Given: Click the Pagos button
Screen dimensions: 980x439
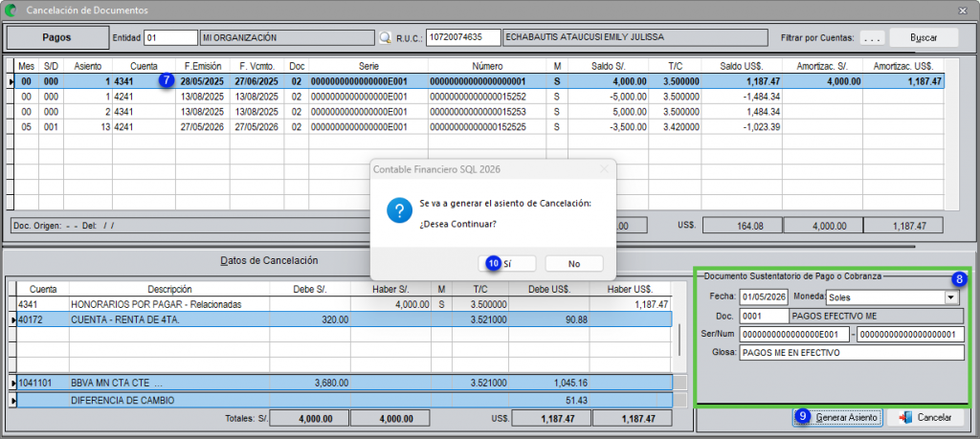Looking at the screenshot, I should click(x=56, y=37).
